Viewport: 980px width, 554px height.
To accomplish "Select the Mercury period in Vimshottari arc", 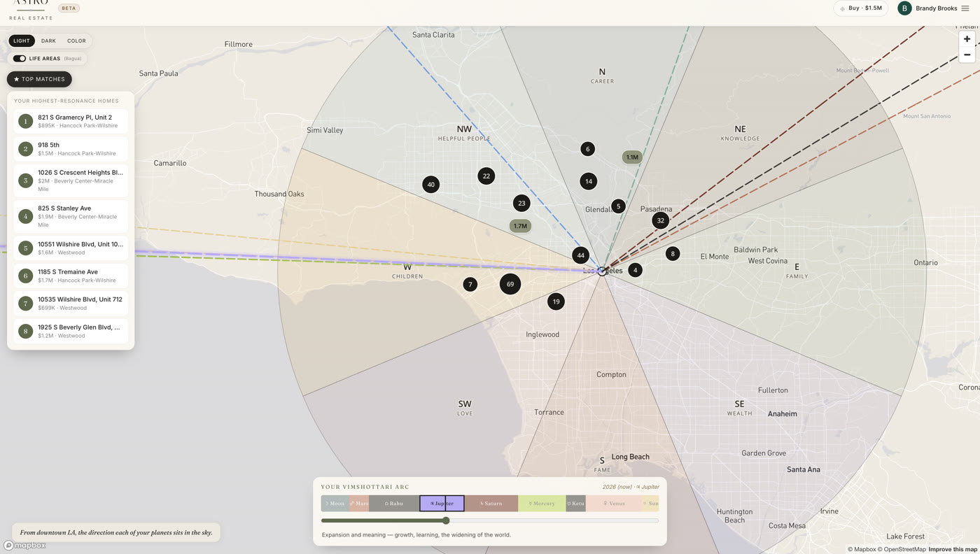I will click(x=542, y=504).
